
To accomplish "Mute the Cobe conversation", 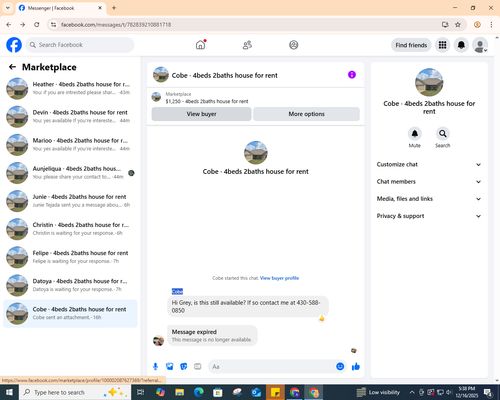I will (x=415, y=134).
